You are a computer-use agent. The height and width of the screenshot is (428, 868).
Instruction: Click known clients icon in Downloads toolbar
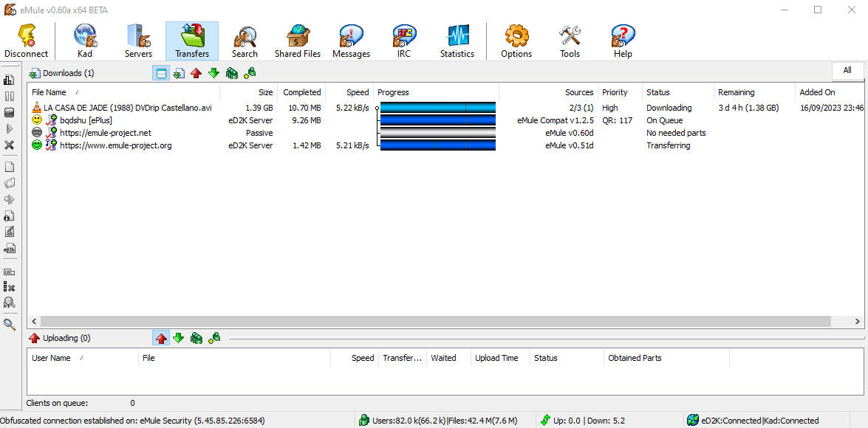click(x=250, y=73)
